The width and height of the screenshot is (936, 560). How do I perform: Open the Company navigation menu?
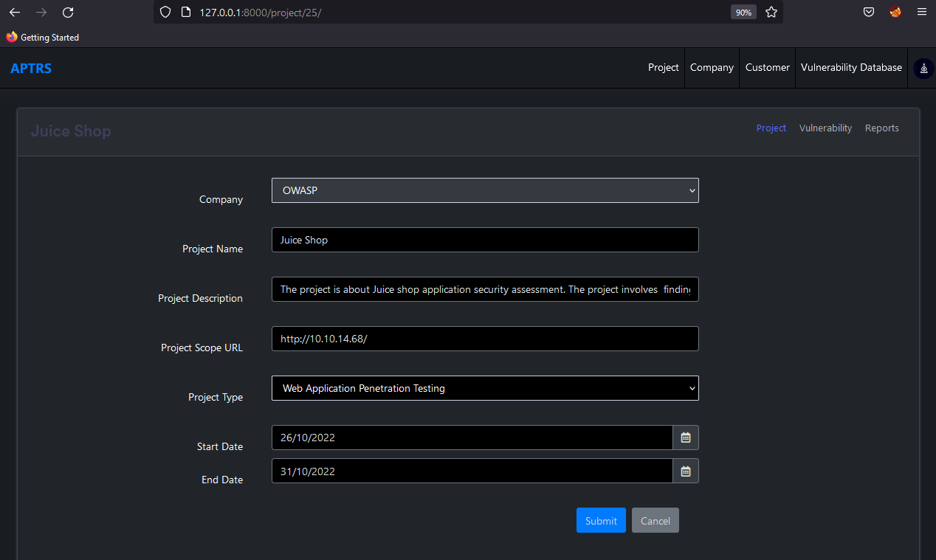pyautogui.click(x=712, y=67)
